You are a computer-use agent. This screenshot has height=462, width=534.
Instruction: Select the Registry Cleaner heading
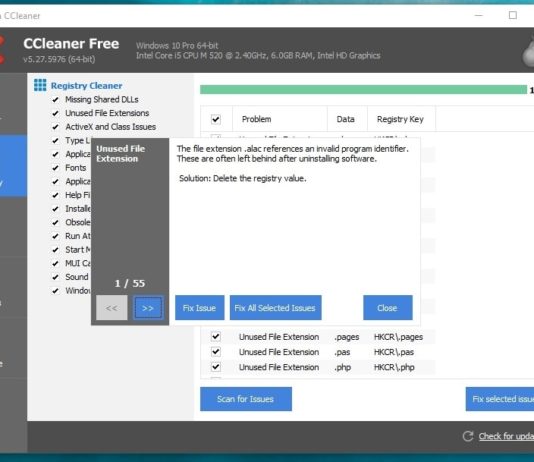[x=87, y=86]
